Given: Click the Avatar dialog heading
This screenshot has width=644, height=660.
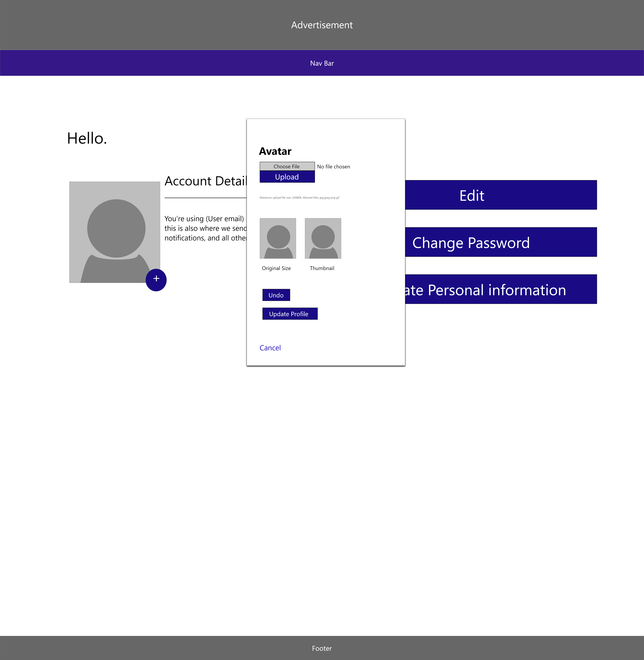Looking at the screenshot, I should tap(275, 151).
